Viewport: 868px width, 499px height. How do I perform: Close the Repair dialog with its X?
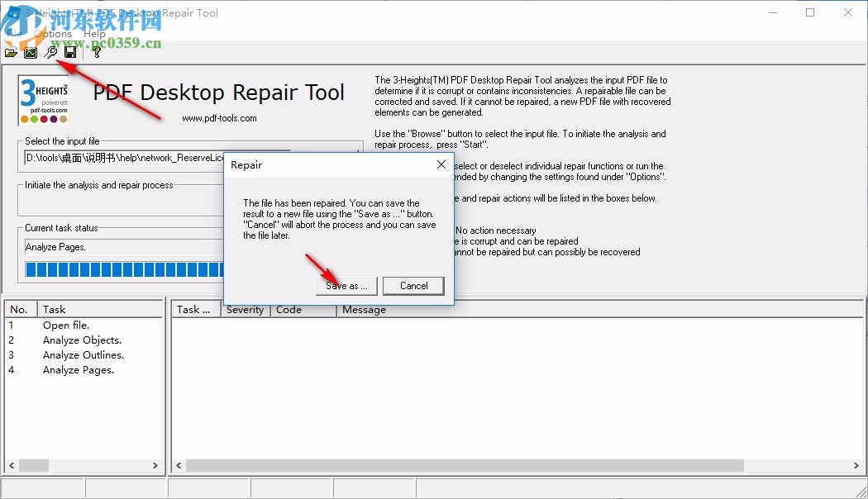tap(441, 164)
